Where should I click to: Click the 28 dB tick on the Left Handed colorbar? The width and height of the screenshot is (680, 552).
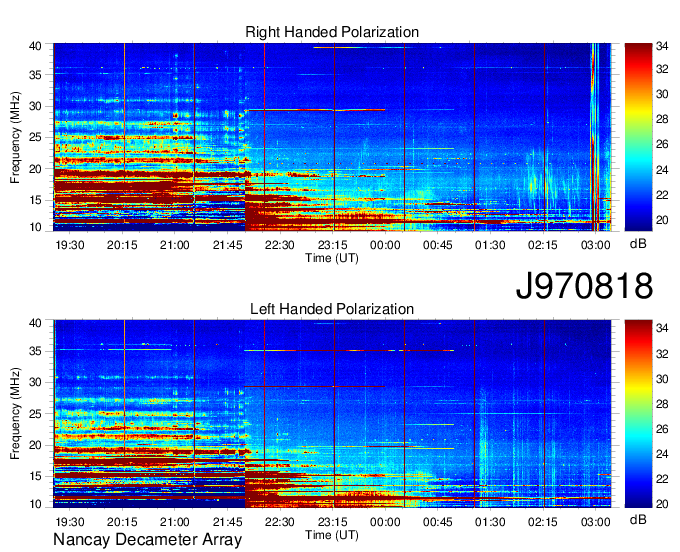click(662, 404)
